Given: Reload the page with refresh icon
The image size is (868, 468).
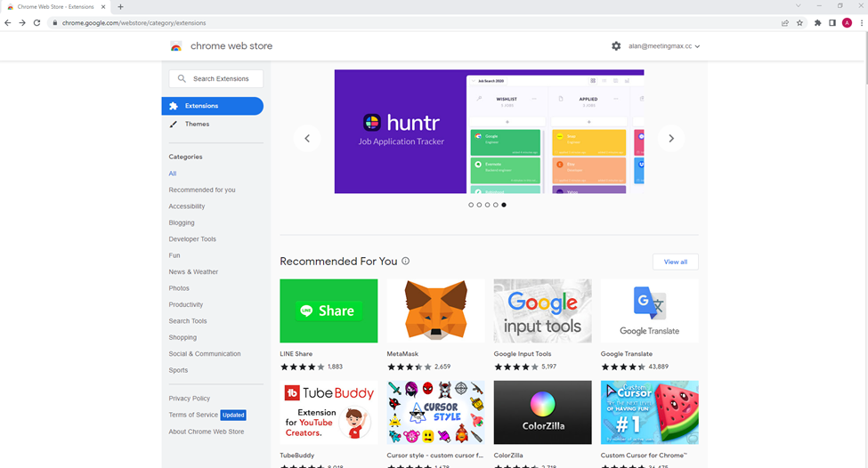Looking at the screenshot, I should (x=37, y=22).
